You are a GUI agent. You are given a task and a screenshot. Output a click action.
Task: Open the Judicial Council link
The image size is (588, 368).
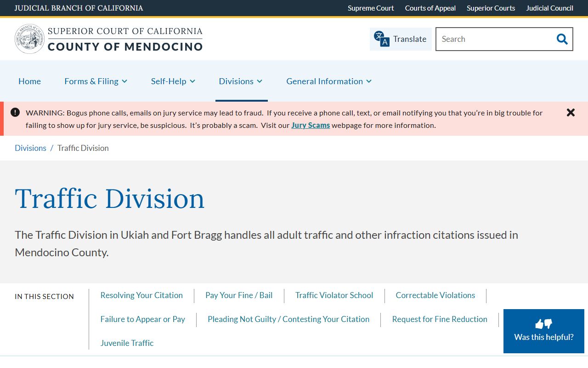[x=549, y=8]
